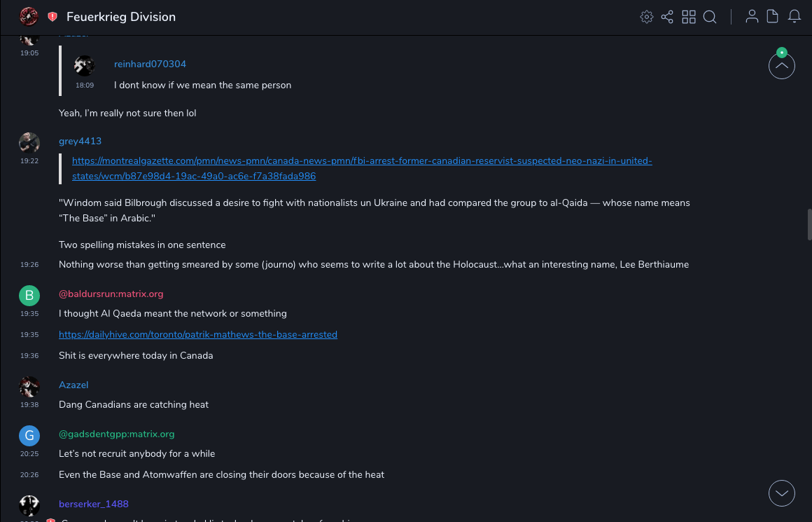Open the apps grid icon
Image resolution: width=812 pixels, height=522 pixels.
coord(689,17)
